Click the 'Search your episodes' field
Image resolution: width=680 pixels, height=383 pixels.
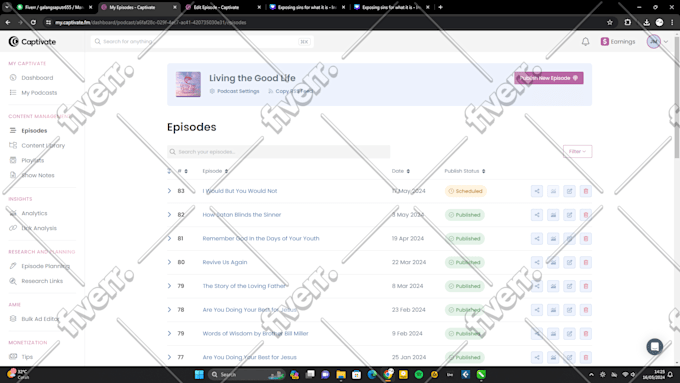click(278, 152)
